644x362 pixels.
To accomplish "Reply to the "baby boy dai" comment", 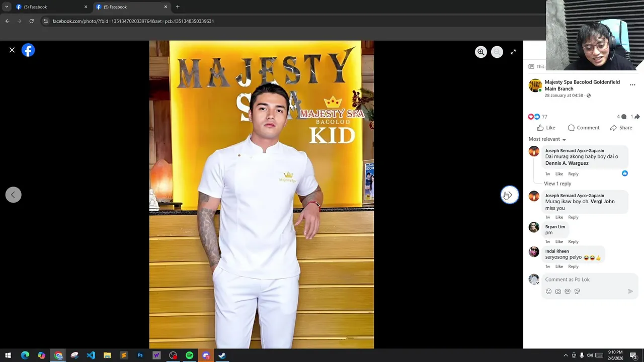I will point(573,174).
